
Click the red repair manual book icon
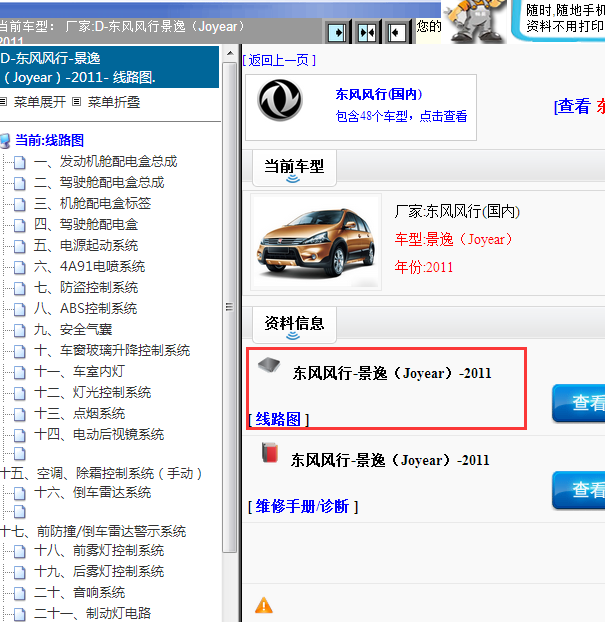coord(270,453)
